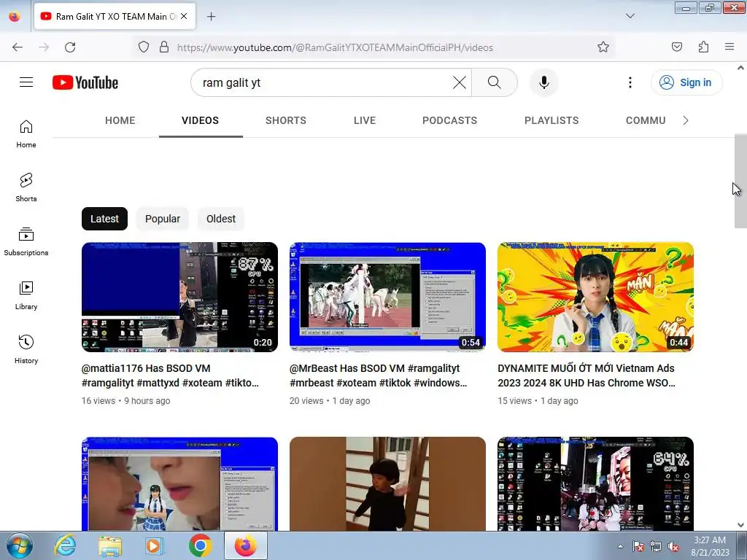Launch Google Chrome from the taskbar
The height and width of the screenshot is (560, 747).
(x=200, y=545)
